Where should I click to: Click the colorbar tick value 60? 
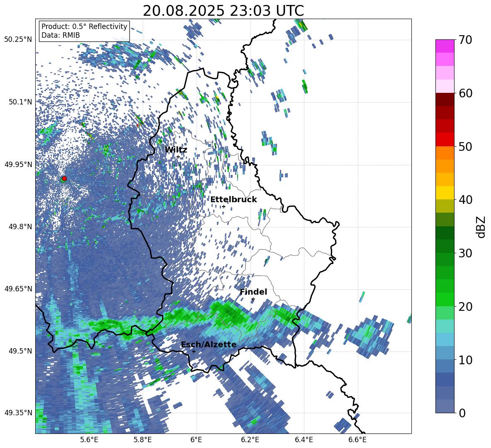pyautogui.click(x=465, y=93)
